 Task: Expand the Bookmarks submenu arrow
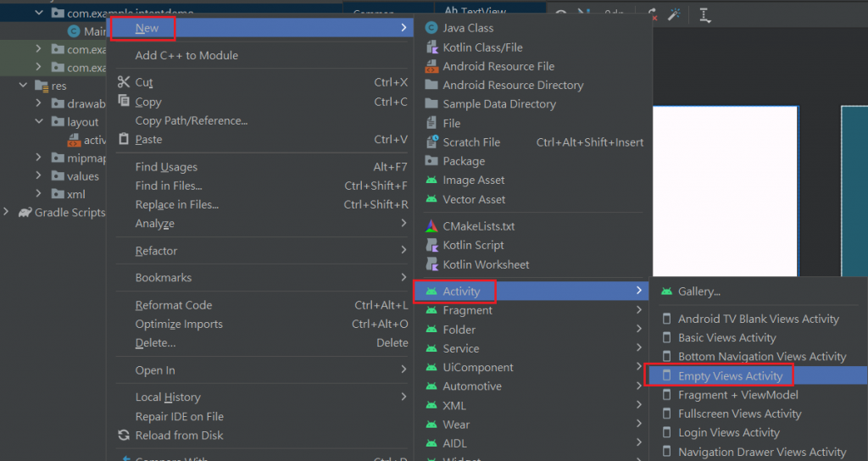(403, 277)
